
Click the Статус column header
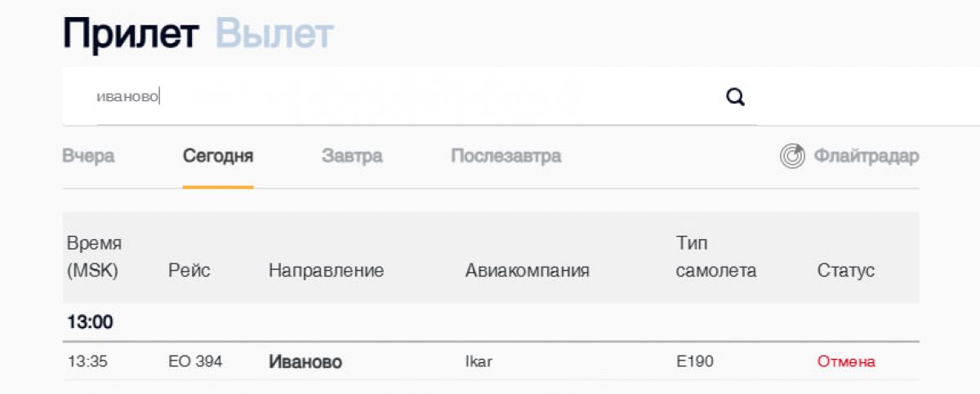click(845, 271)
